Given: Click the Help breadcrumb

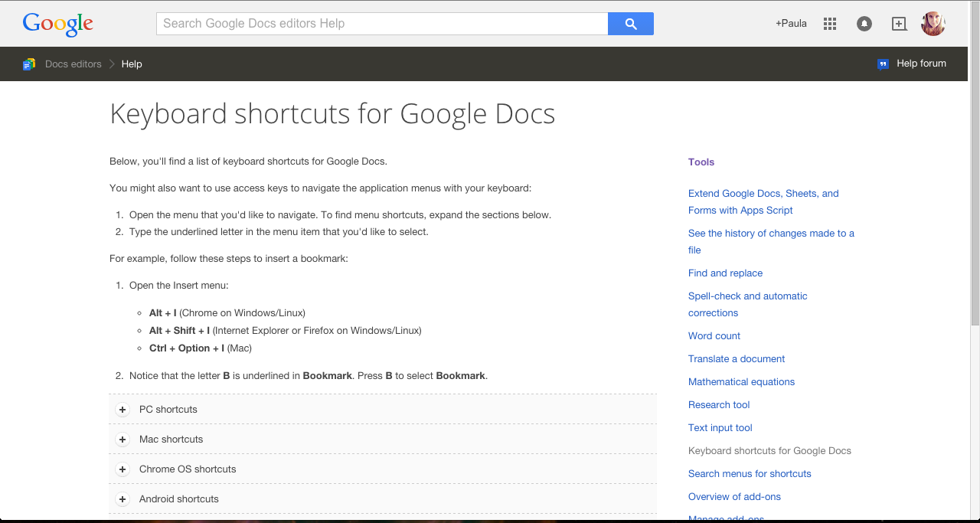Looking at the screenshot, I should [x=132, y=64].
